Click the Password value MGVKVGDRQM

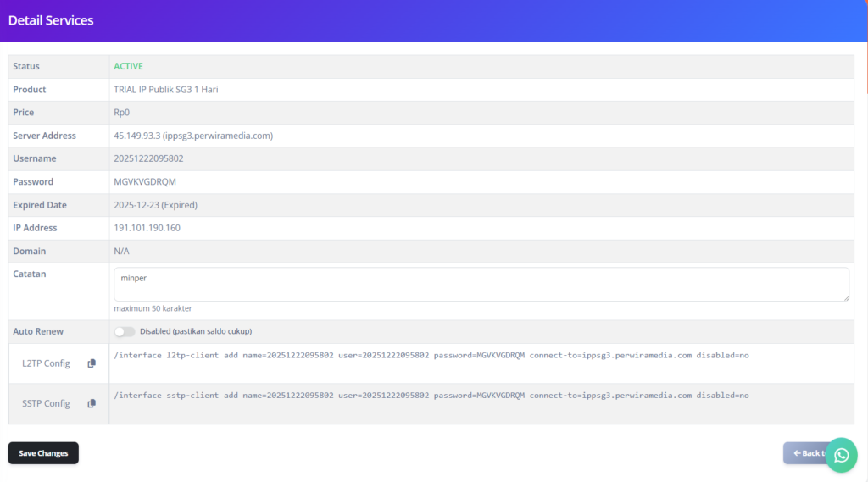coord(145,182)
